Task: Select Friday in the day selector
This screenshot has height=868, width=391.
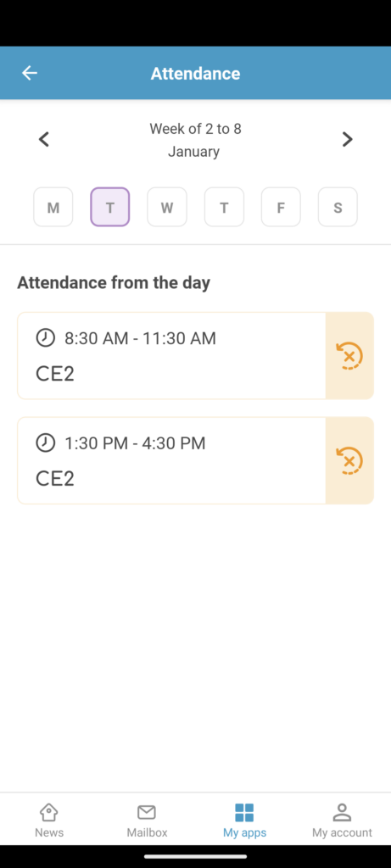Action: (281, 207)
